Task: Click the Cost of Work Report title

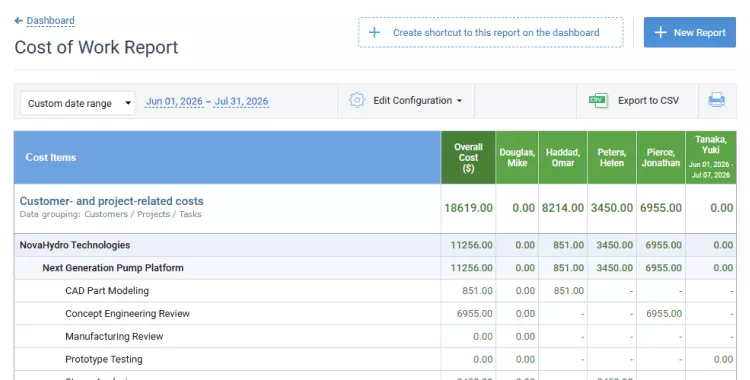Action: pyautogui.click(x=96, y=47)
